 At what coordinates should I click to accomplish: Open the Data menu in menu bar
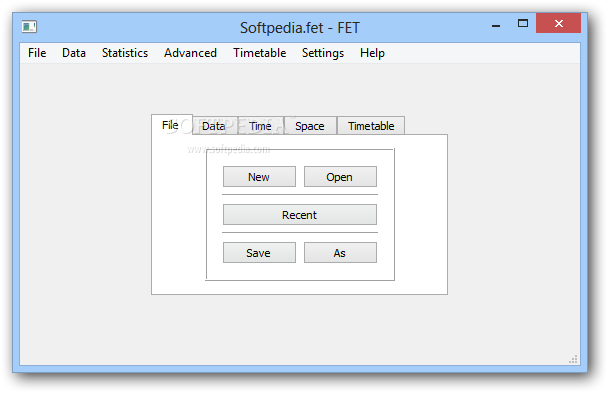point(74,53)
